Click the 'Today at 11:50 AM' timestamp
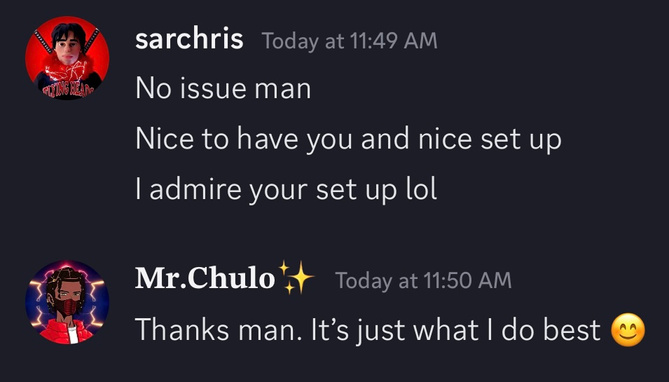 (x=423, y=280)
